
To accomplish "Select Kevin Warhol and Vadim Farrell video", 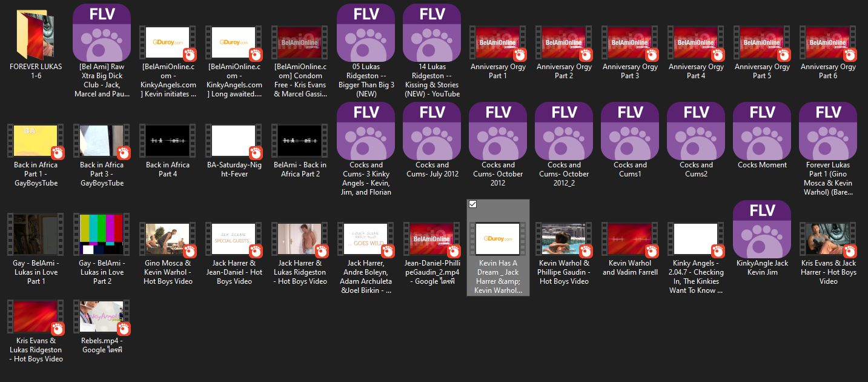I will click(x=630, y=239).
